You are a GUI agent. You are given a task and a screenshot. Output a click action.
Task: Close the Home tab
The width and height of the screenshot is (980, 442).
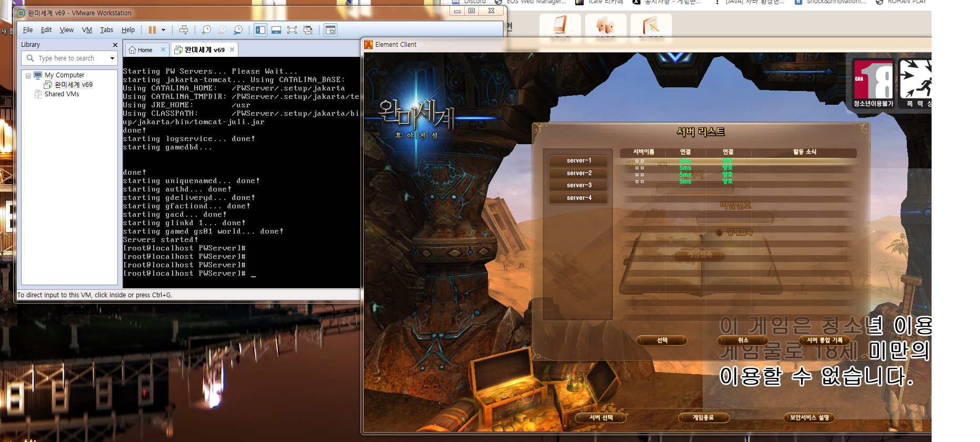tap(163, 49)
